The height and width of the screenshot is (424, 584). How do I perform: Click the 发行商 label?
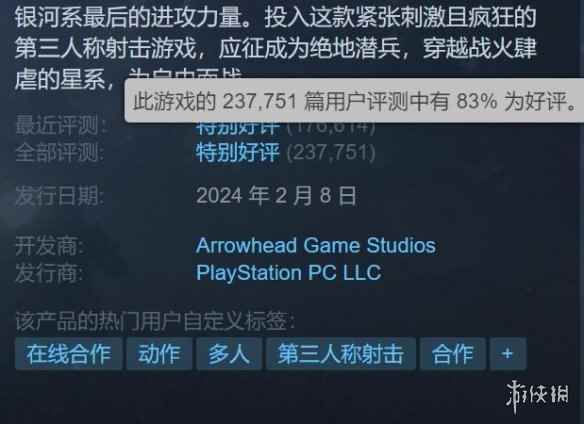50,273
